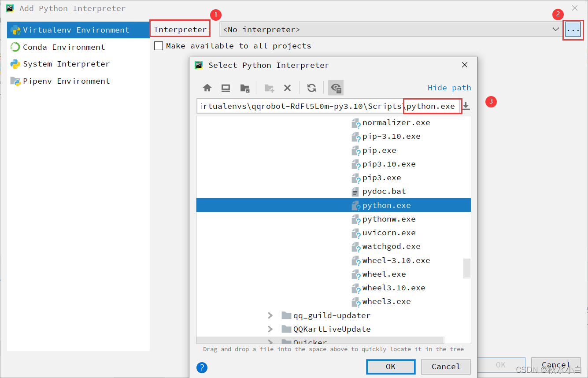Click the interpreter browse ellipsis button
Viewport: 588px width, 378px height.
pos(573,30)
